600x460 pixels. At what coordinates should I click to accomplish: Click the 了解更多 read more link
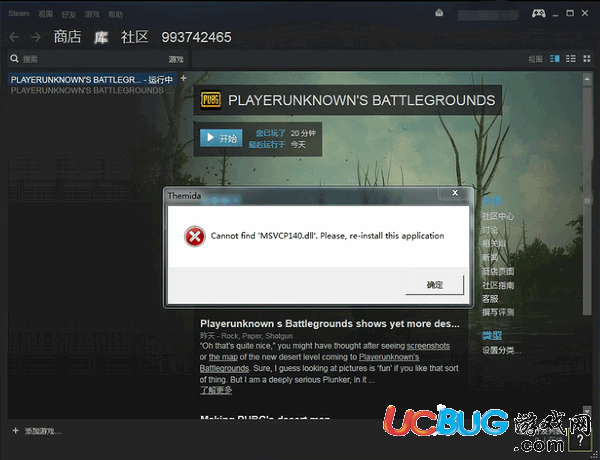pos(216,390)
